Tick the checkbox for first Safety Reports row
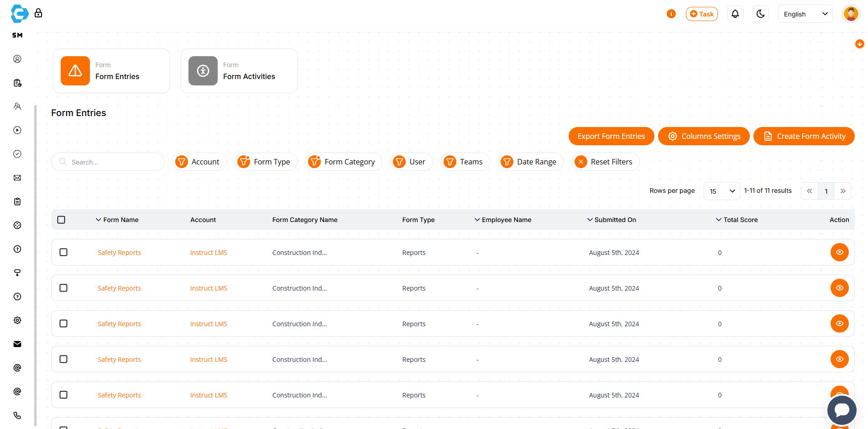 click(63, 252)
